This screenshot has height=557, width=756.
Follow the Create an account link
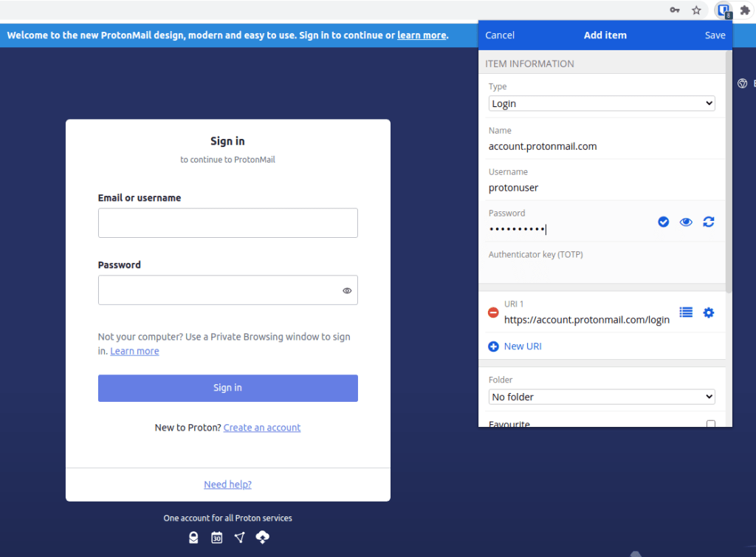point(262,427)
